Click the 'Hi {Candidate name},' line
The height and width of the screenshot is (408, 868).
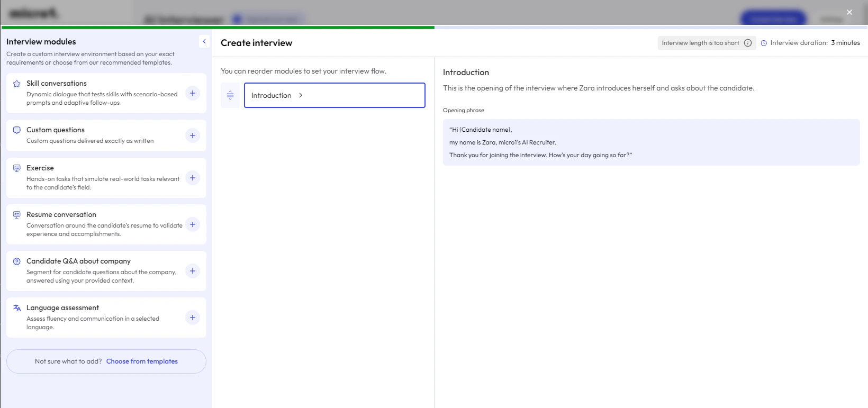click(481, 130)
